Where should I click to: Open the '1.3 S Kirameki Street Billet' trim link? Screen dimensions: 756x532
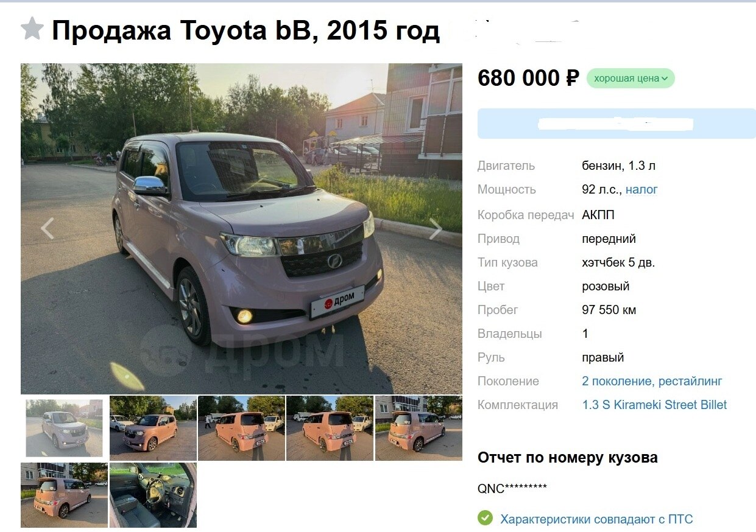pos(654,405)
